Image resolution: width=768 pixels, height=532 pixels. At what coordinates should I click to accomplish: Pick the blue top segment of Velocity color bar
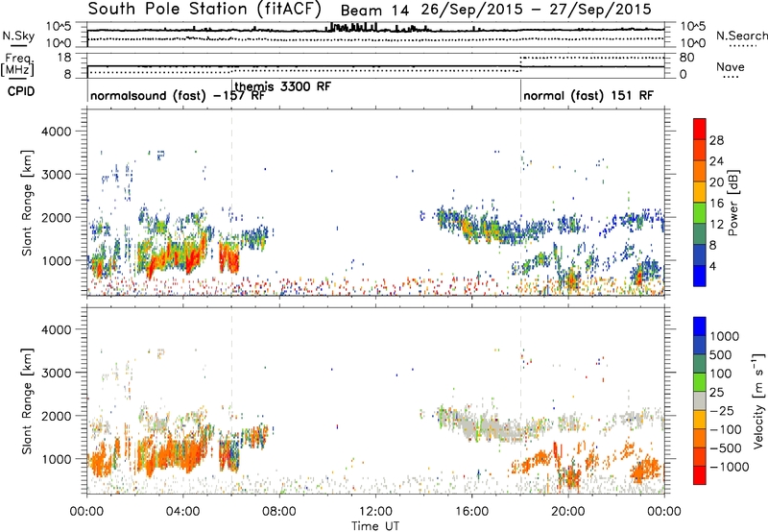click(700, 326)
